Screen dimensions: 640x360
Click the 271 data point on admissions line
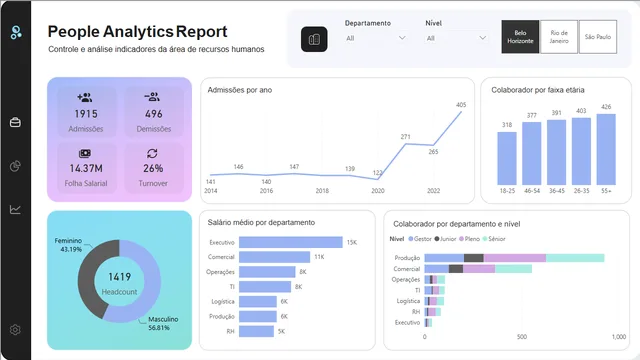click(x=405, y=144)
